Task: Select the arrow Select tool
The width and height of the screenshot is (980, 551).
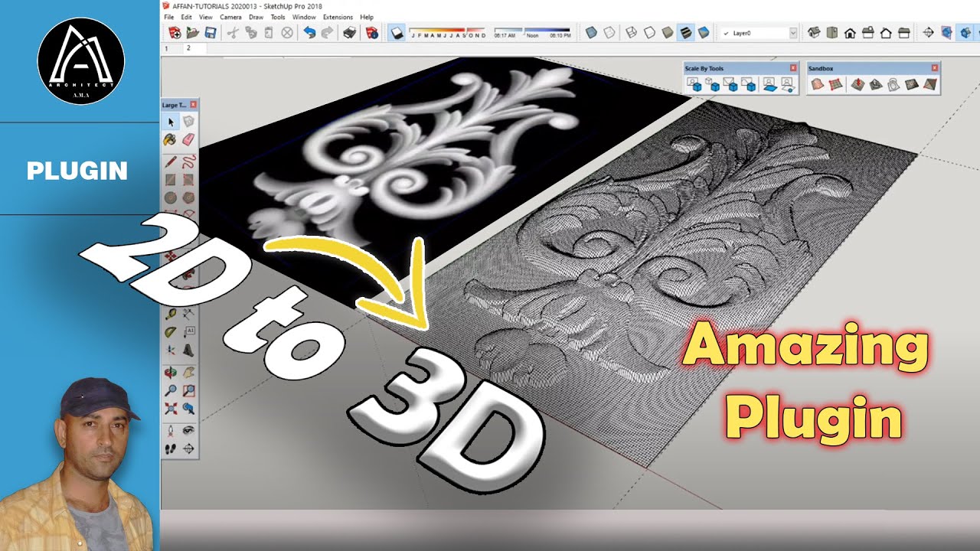Action: point(171,122)
